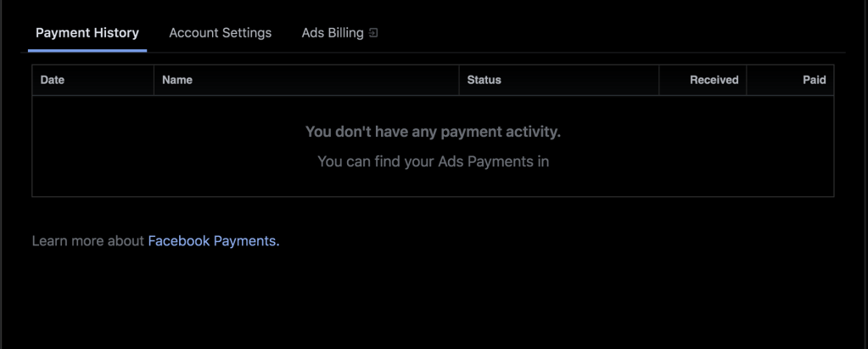868x349 pixels.
Task: Click the Paid column header
Action: pyautogui.click(x=814, y=80)
